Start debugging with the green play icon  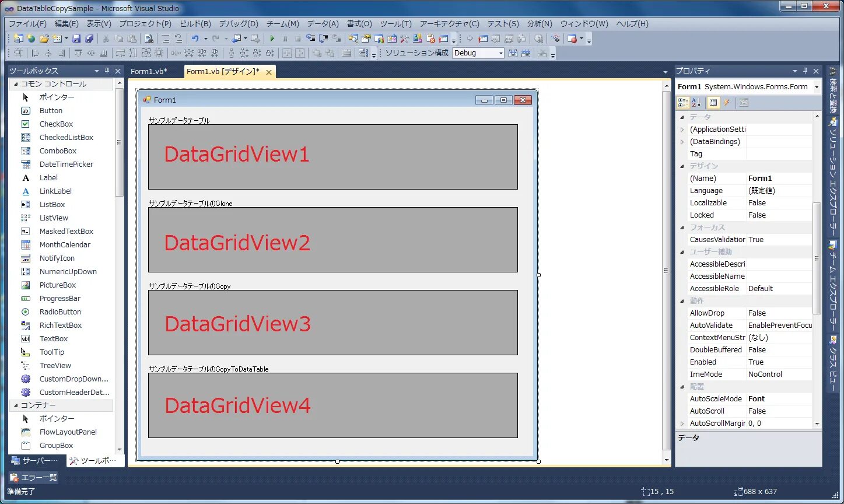(272, 38)
